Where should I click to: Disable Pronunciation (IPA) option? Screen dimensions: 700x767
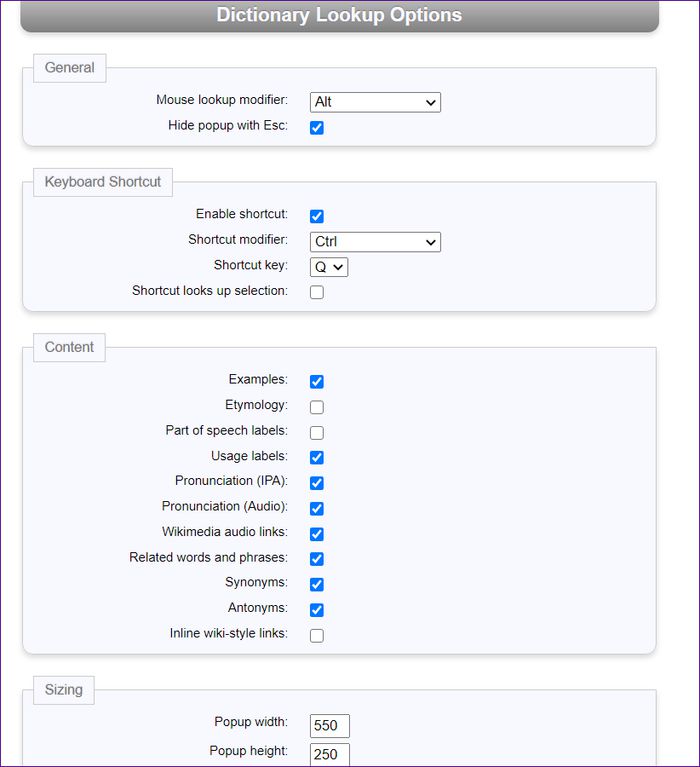(x=317, y=483)
